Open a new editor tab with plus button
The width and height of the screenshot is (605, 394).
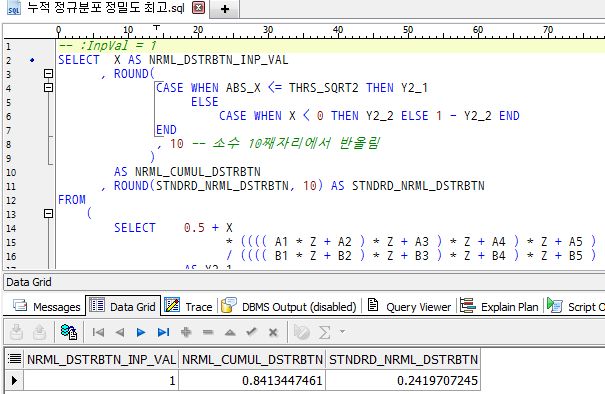(x=225, y=8)
